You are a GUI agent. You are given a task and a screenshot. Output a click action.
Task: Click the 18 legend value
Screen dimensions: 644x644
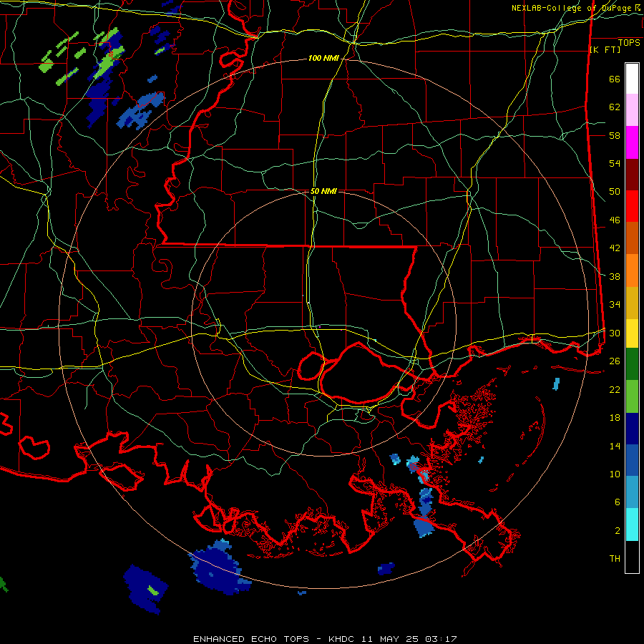pos(615,418)
